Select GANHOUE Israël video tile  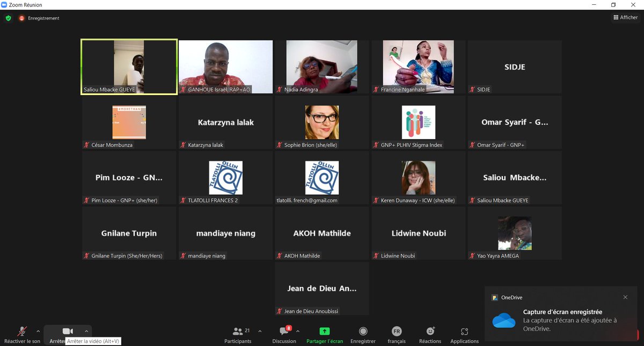click(225, 67)
